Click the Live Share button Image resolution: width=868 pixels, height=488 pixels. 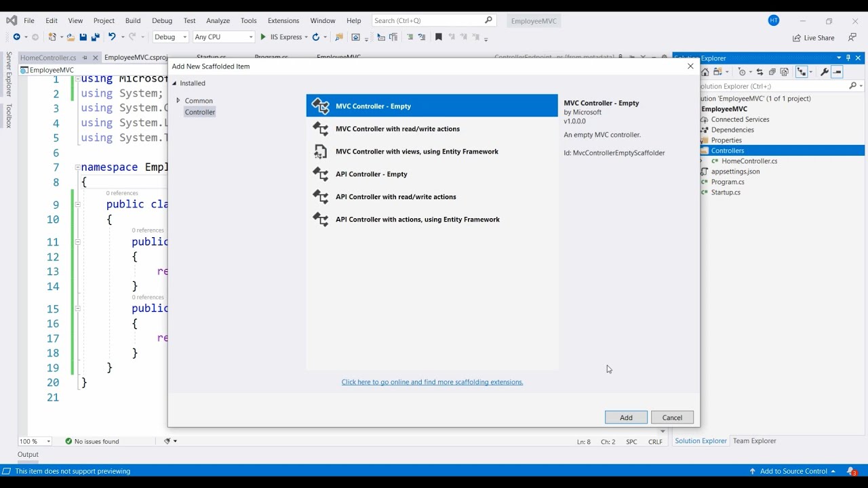[x=814, y=38]
